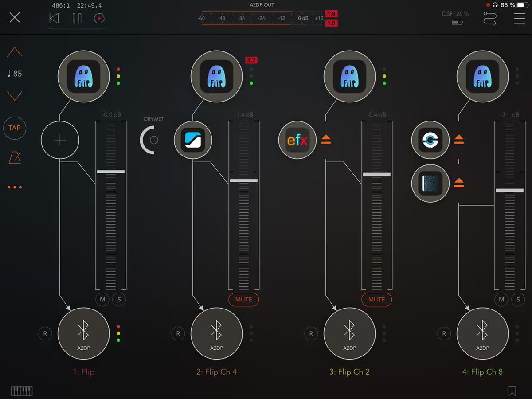Open the Flip instrument on channel 4
The height and width of the screenshot is (399, 532).
[x=482, y=76]
